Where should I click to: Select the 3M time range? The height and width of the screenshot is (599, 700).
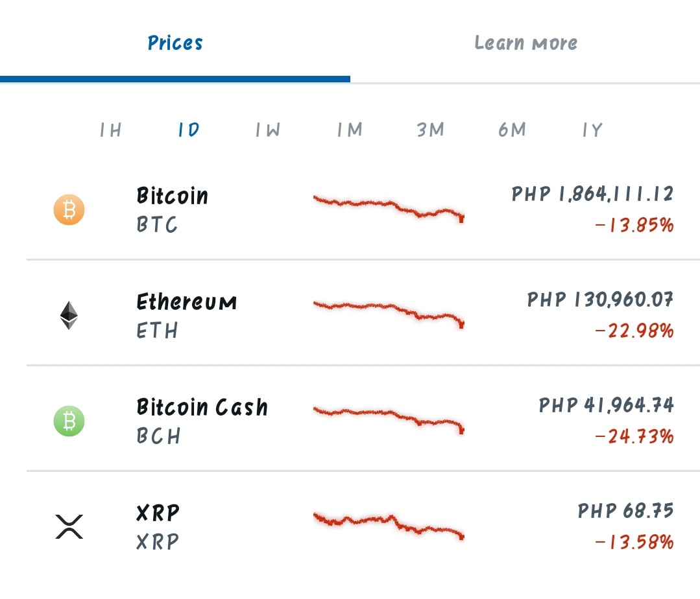(x=430, y=130)
